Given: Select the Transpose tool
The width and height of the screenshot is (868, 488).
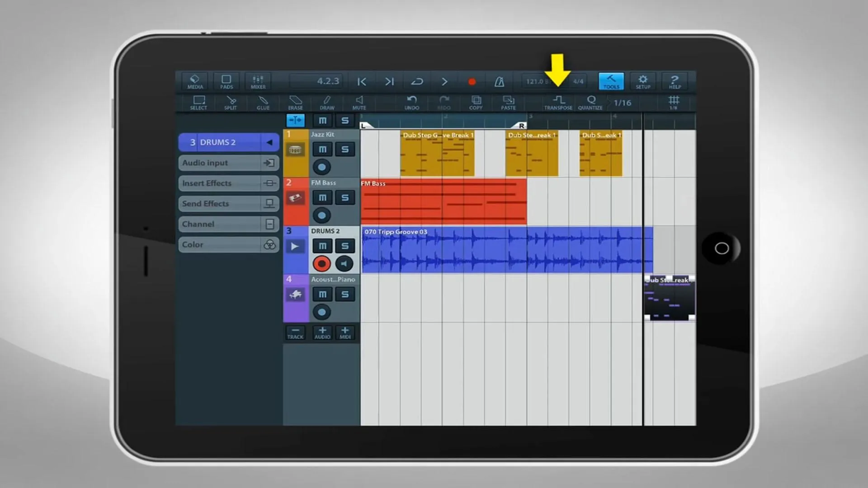Looking at the screenshot, I should click(x=557, y=102).
